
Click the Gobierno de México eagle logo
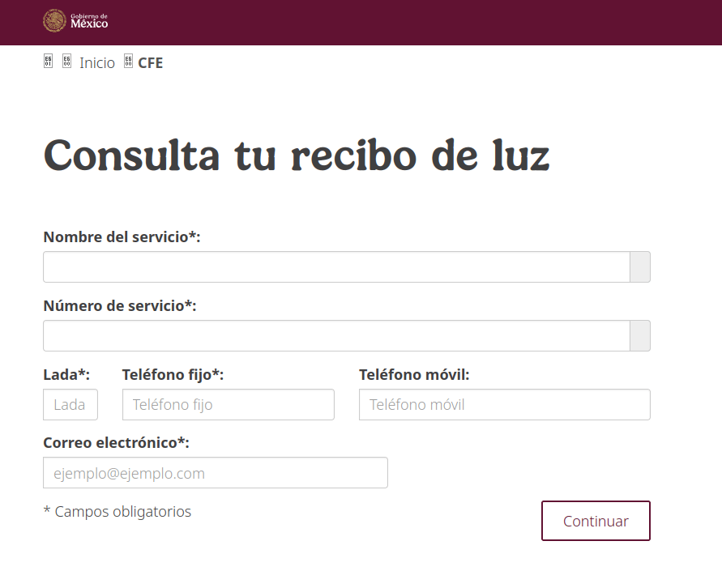pos(55,22)
